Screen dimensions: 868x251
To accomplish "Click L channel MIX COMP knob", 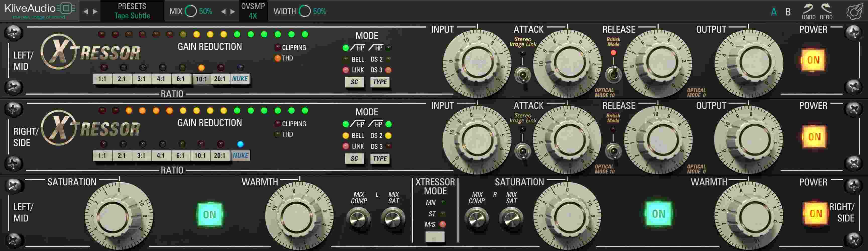I will pos(358,219).
